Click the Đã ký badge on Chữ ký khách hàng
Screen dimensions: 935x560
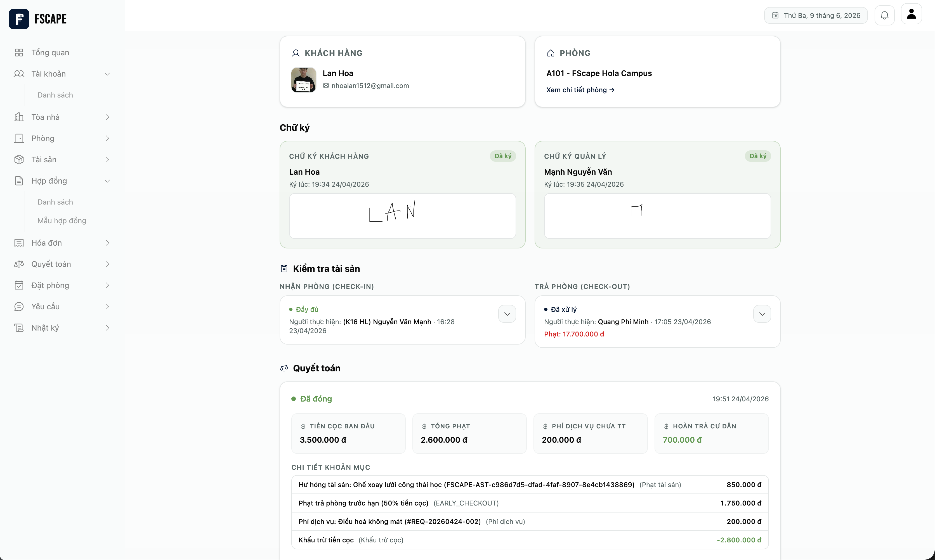(503, 156)
